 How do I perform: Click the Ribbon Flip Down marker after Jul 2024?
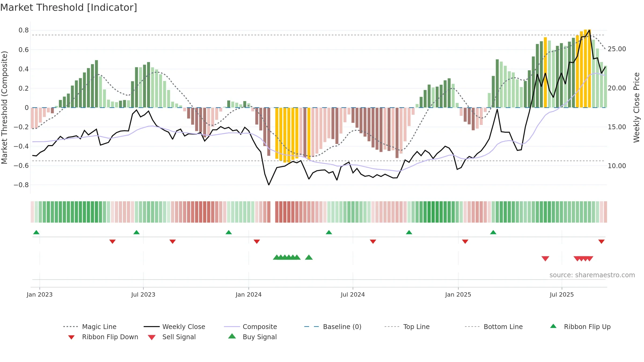click(373, 242)
